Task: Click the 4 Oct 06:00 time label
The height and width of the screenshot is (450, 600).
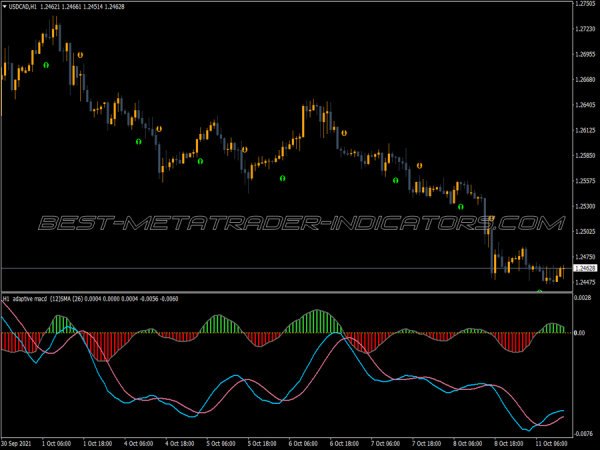Action: click(x=139, y=444)
